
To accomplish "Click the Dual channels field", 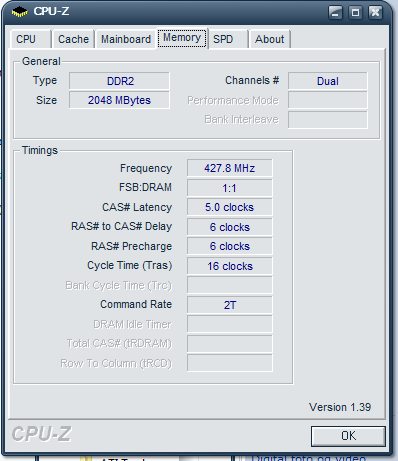I will tap(328, 81).
